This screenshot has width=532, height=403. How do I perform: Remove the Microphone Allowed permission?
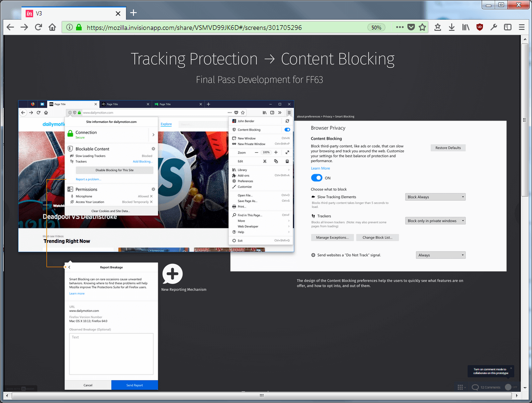[x=151, y=196]
